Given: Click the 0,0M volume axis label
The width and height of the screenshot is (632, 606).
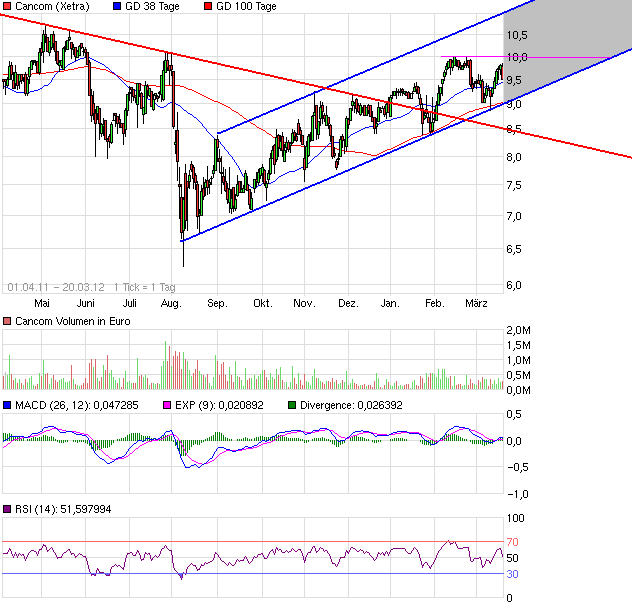Looking at the screenshot, I should (518, 390).
